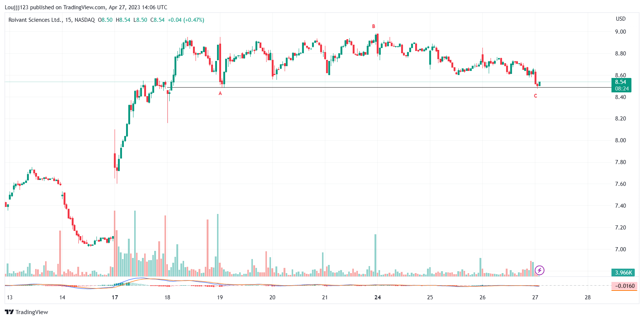
Task: Select the bold 24 date label
Action: (x=377, y=297)
